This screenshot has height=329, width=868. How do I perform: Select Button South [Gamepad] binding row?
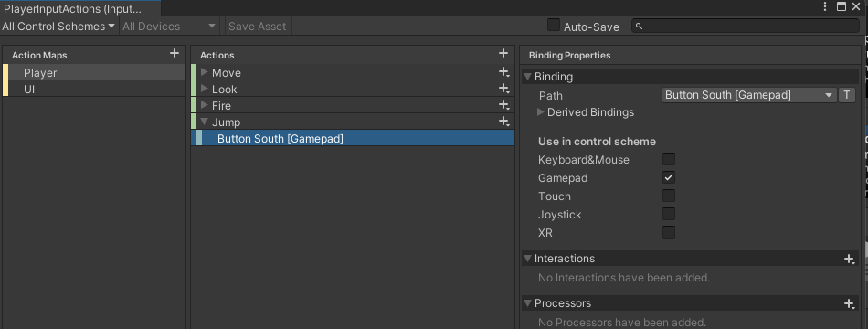point(353,138)
